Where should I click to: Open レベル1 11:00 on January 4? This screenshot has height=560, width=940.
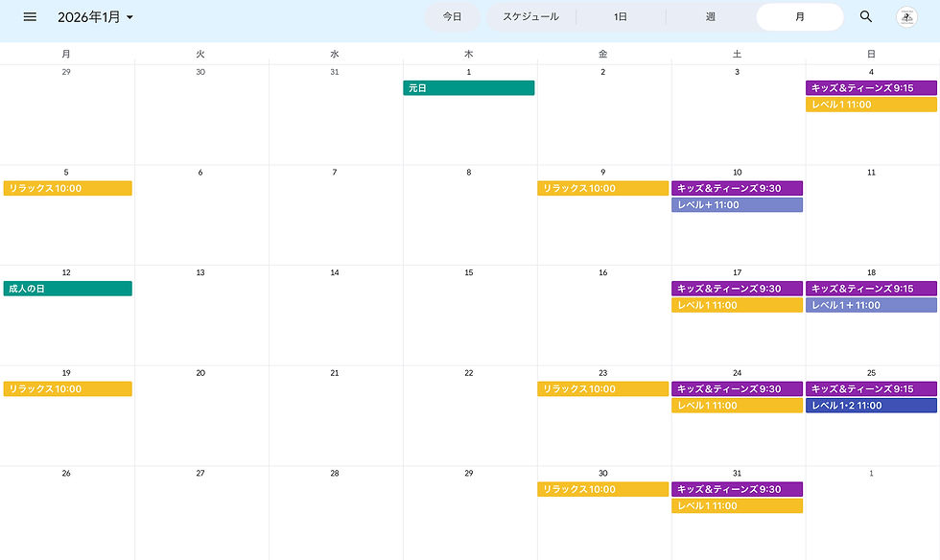coord(871,105)
